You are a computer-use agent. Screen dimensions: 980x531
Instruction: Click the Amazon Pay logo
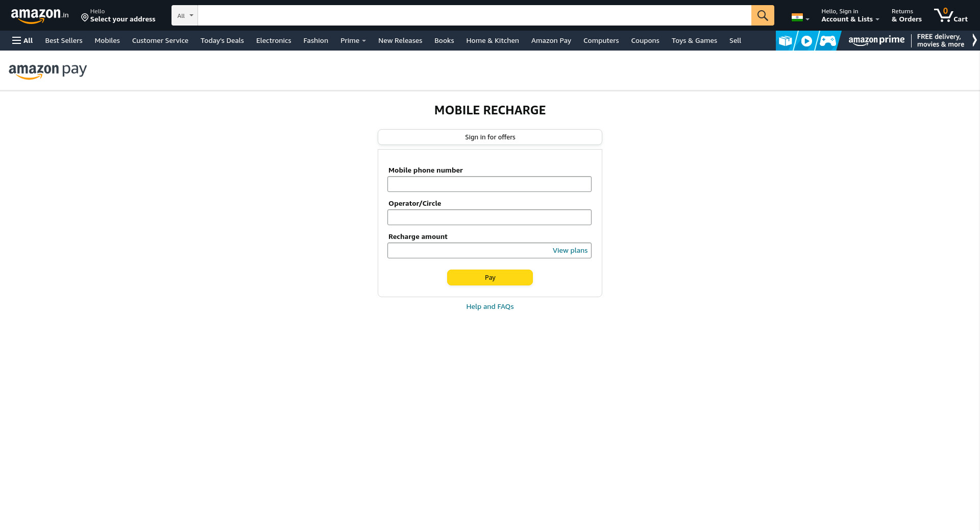(x=47, y=71)
